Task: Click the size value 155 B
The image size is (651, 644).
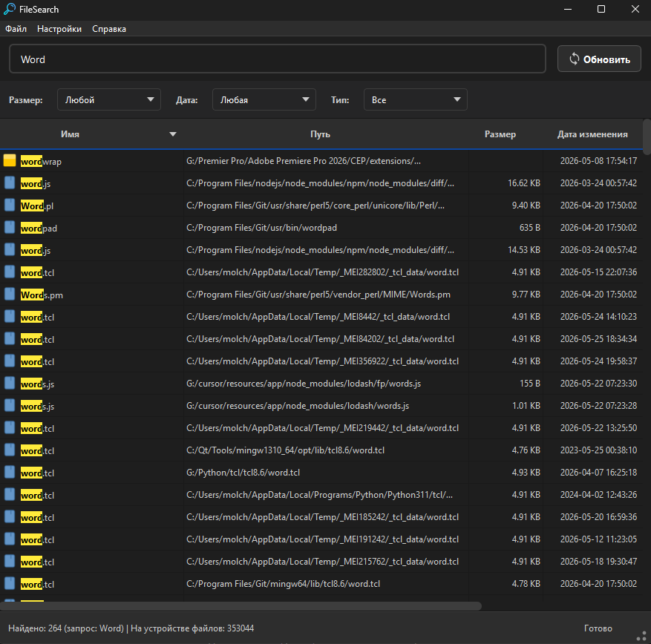Action: [529, 384]
